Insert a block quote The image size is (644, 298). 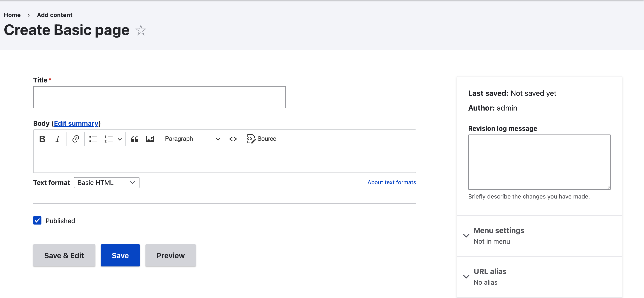(134, 139)
